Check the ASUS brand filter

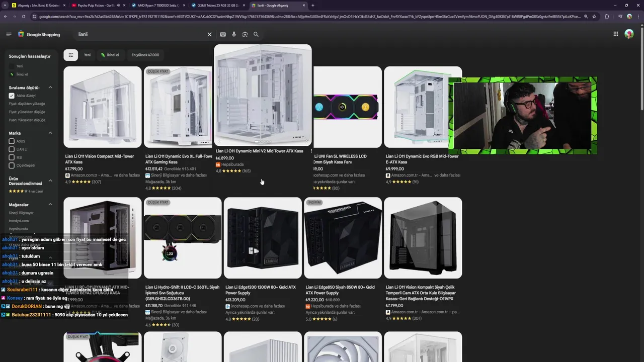[x=12, y=141]
